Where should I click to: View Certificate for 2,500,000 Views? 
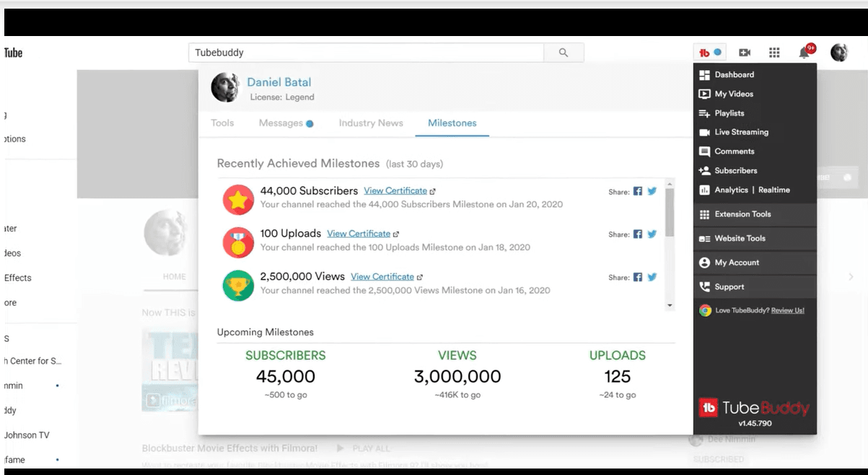tap(382, 277)
